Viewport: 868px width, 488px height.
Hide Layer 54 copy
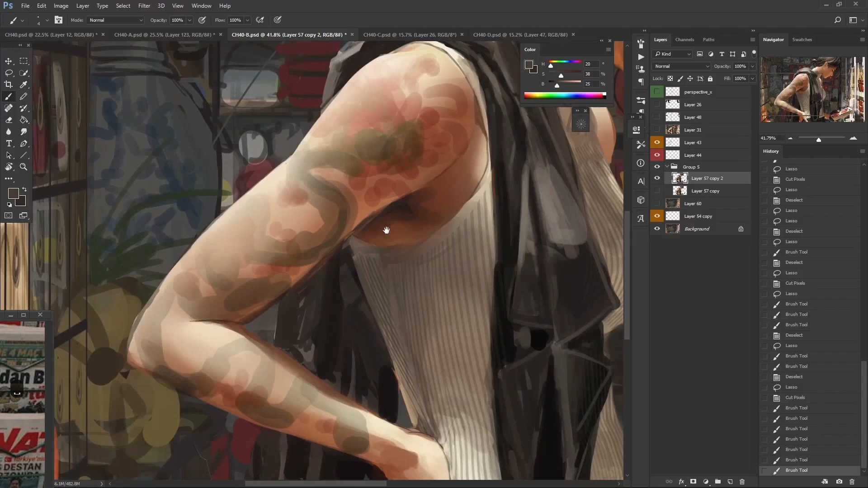[657, 216]
